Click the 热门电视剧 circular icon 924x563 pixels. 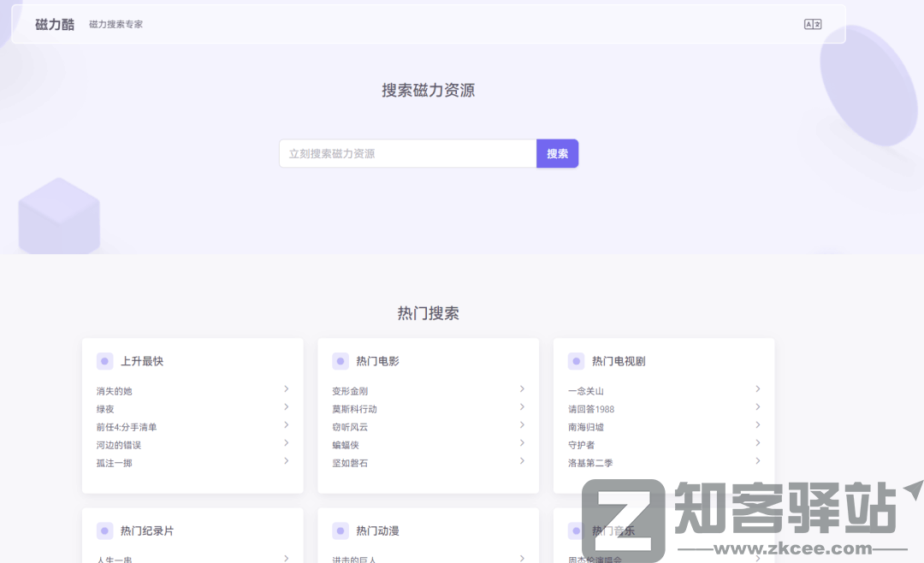pyautogui.click(x=576, y=360)
